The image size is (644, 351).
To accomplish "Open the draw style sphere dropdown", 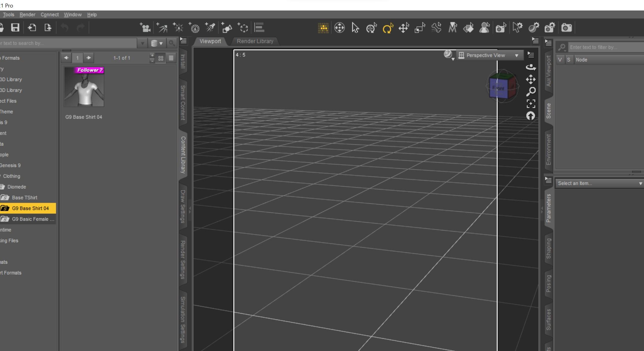I will pyautogui.click(x=448, y=55).
